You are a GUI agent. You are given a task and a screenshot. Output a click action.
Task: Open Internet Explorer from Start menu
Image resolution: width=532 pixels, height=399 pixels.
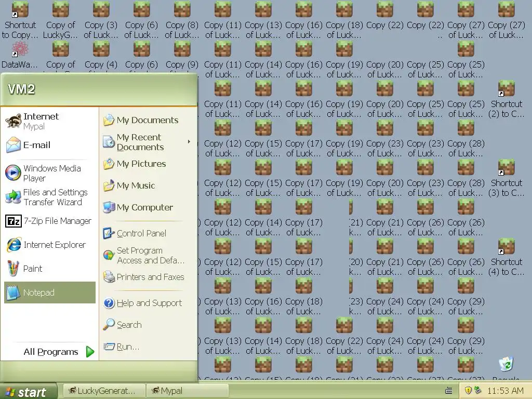click(x=49, y=245)
